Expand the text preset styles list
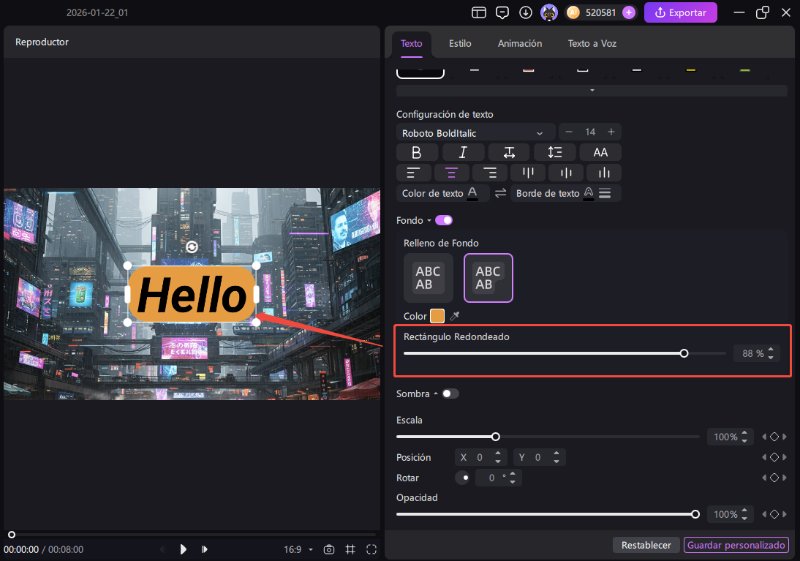Screen dimensions: 800x561 point(591,90)
